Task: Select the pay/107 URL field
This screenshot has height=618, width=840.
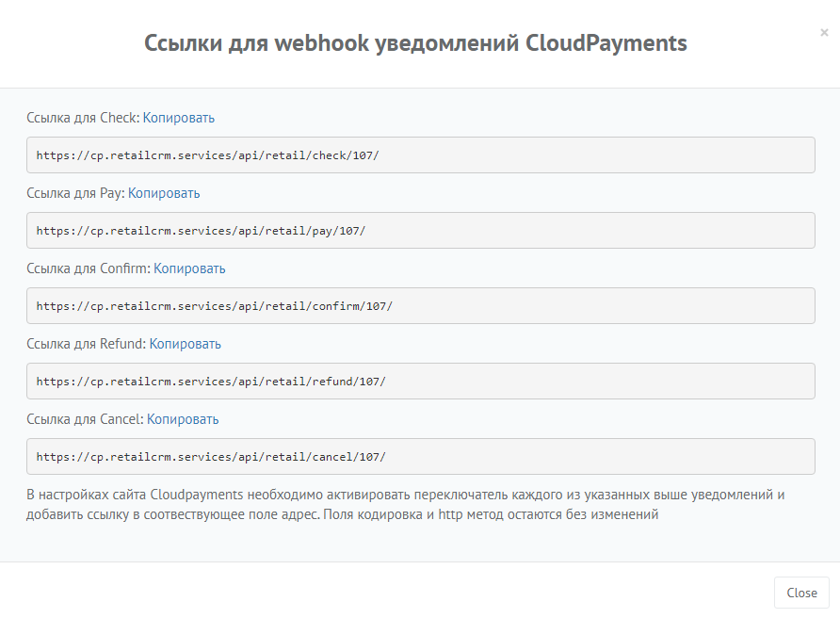Action: point(421,231)
